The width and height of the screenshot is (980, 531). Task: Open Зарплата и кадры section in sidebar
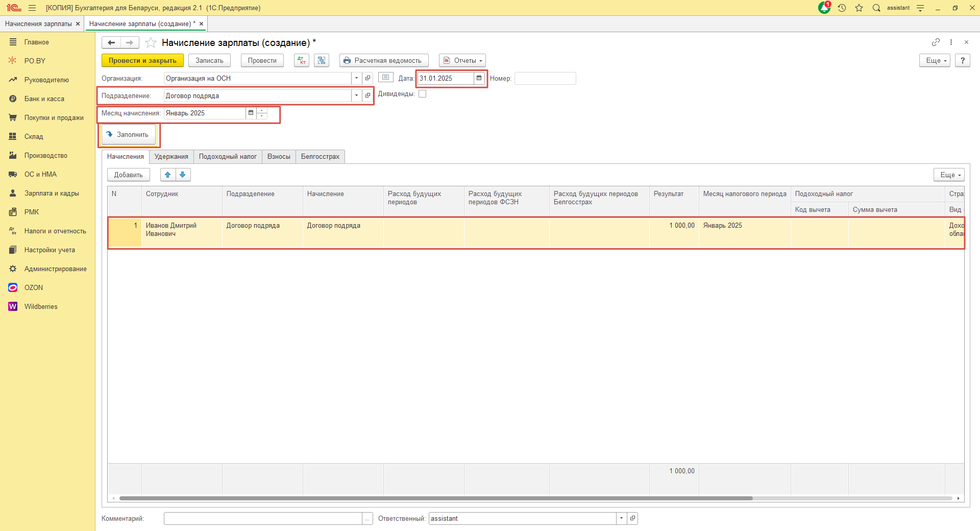(52, 194)
